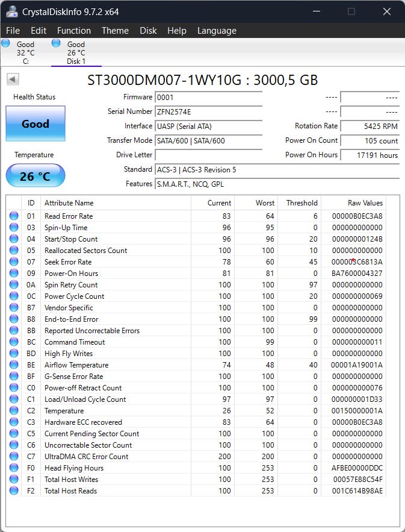The width and height of the screenshot is (405, 532).
Task: Click the Features field S.M.A.R.T., NCQ, GPL
Action: (x=277, y=184)
